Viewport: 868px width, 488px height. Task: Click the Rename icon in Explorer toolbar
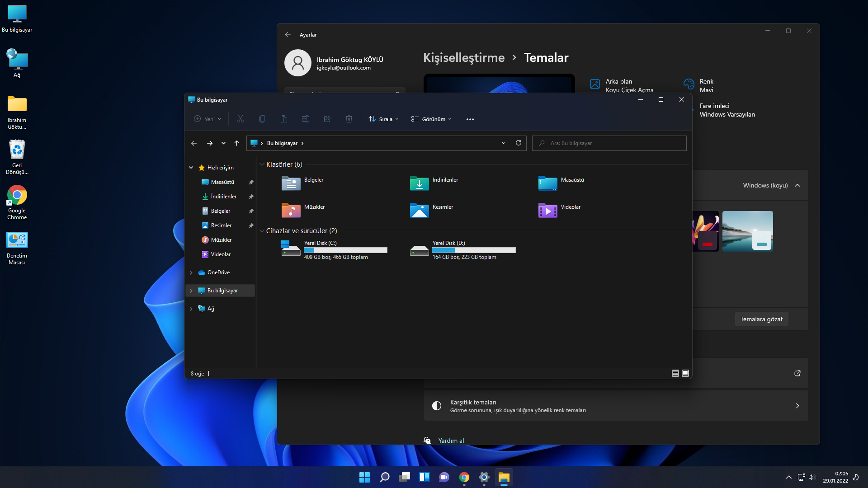[306, 119]
